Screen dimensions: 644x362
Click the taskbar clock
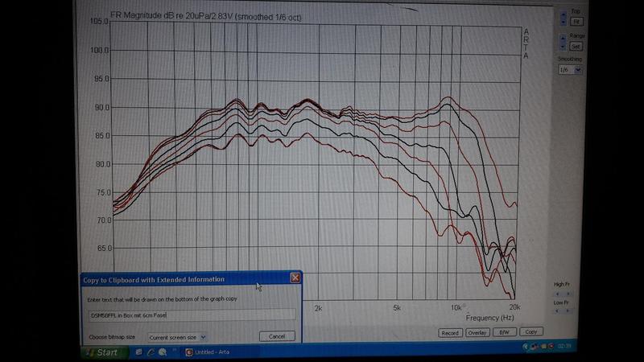(564, 346)
